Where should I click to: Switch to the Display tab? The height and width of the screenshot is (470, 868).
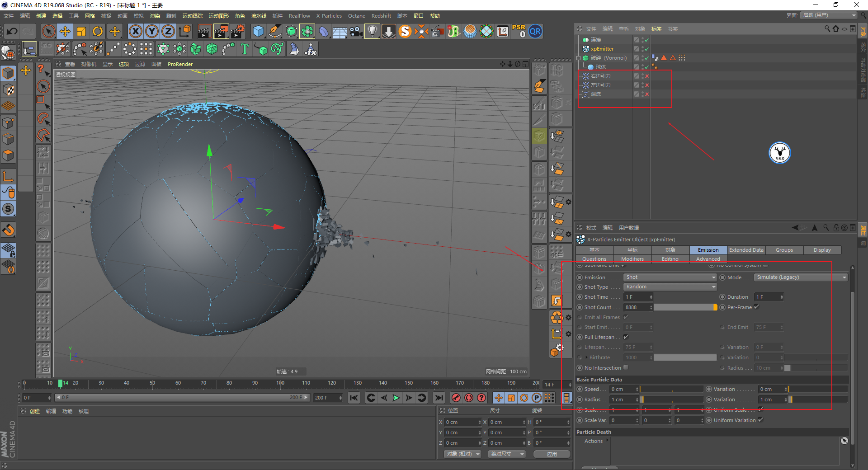click(x=822, y=250)
